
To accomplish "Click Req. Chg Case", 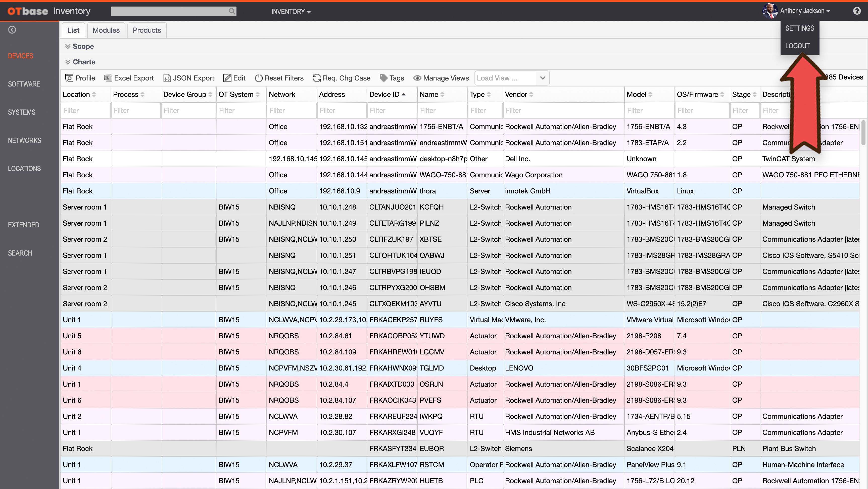I will [341, 78].
